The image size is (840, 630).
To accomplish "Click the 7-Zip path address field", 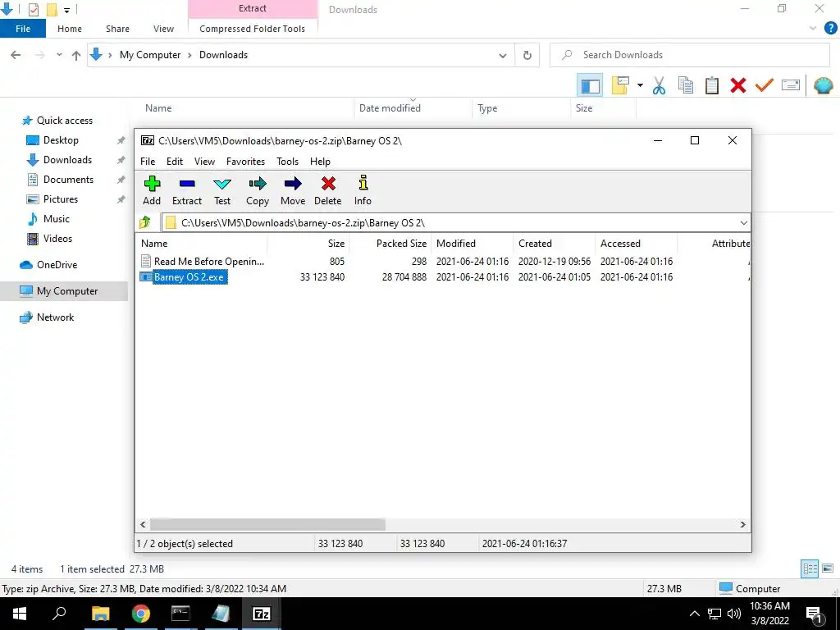I will pos(455,223).
